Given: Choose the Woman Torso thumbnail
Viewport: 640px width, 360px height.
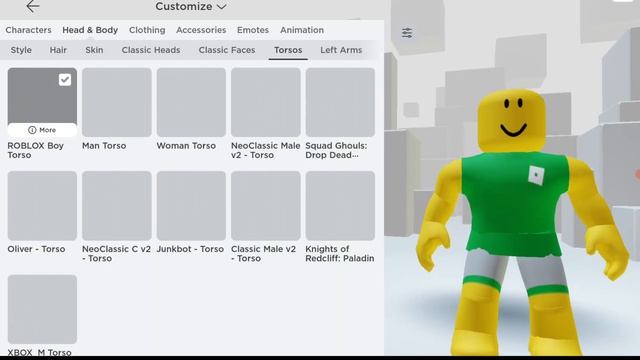Looking at the screenshot, I should pyautogui.click(x=191, y=102).
